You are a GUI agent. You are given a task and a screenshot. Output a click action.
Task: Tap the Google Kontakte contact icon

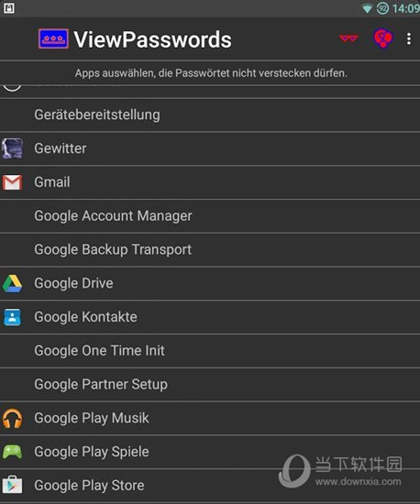[x=12, y=317]
